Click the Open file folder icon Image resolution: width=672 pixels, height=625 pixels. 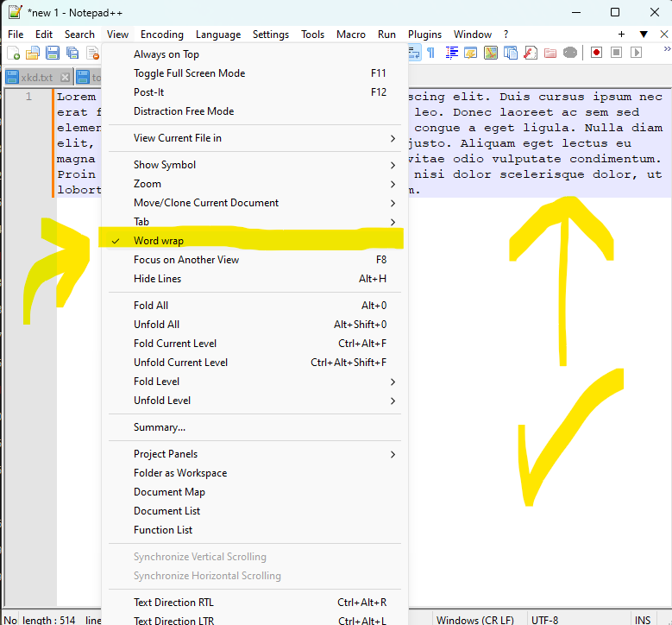[x=33, y=53]
